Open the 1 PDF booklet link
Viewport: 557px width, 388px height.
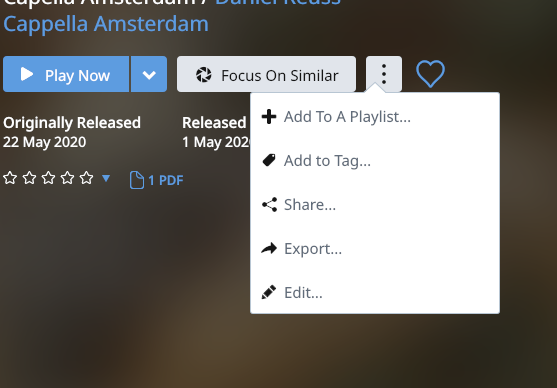click(x=156, y=180)
